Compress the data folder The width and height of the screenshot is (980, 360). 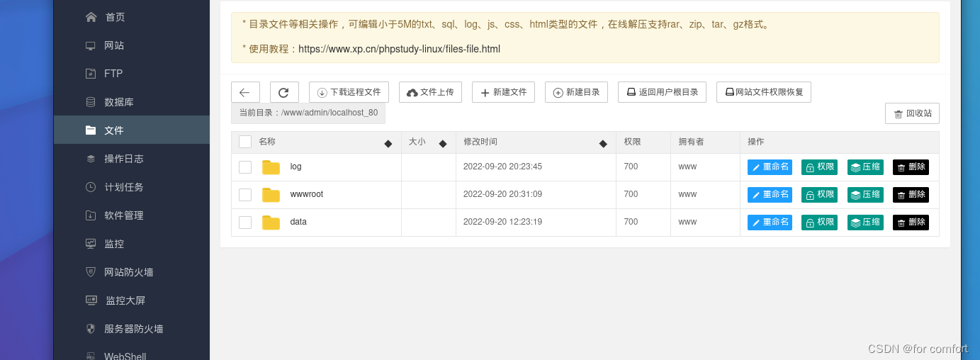click(x=865, y=223)
